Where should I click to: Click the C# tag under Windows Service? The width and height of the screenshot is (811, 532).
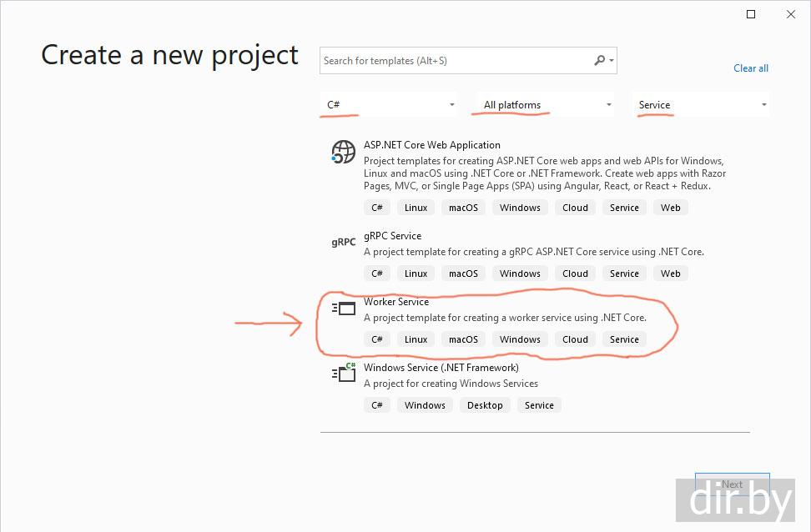[377, 405]
